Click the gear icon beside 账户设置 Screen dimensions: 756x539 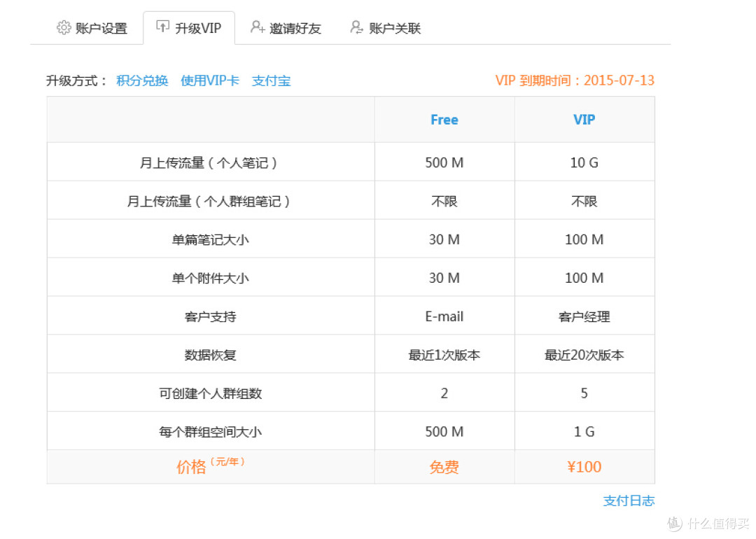(x=64, y=27)
